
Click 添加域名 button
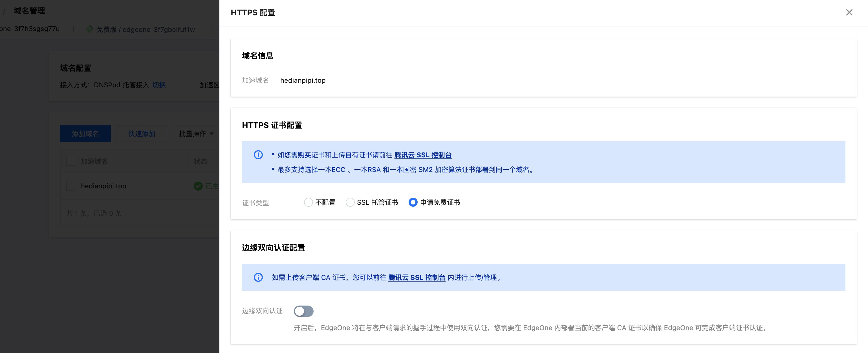pyautogui.click(x=85, y=134)
